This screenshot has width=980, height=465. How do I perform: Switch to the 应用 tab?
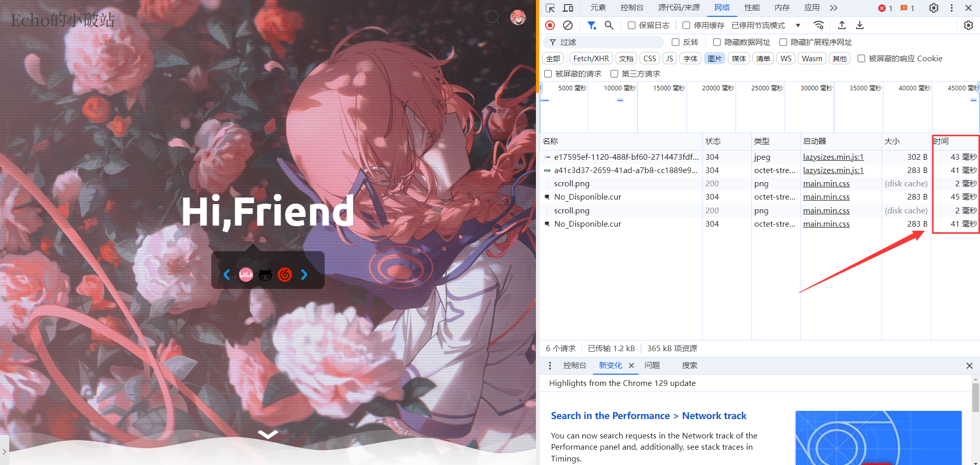coord(812,8)
